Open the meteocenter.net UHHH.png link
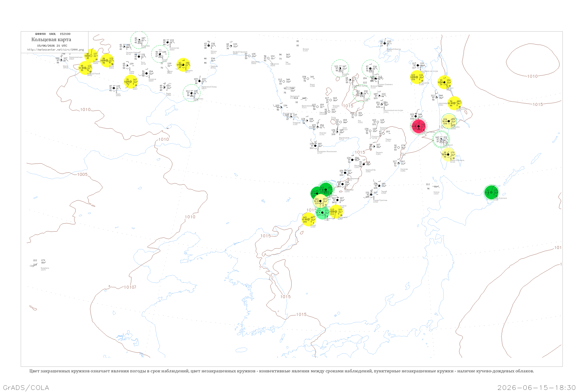588x392 pixels. 55,50
